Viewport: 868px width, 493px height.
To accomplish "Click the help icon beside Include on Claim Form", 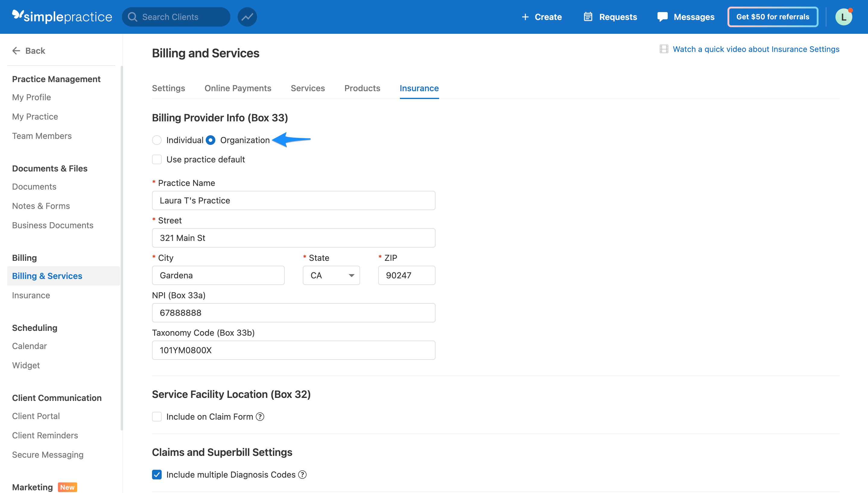I will click(260, 417).
